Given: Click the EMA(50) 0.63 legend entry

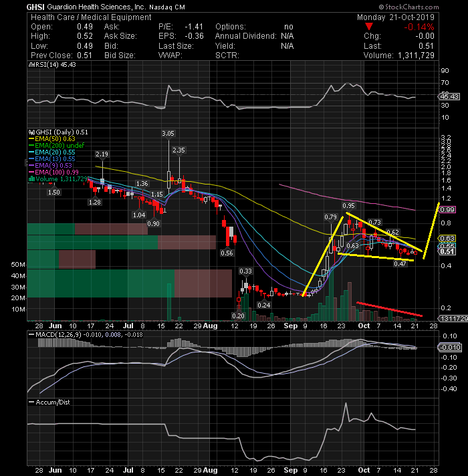Looking at the screenshot, I should click(52, 139).
